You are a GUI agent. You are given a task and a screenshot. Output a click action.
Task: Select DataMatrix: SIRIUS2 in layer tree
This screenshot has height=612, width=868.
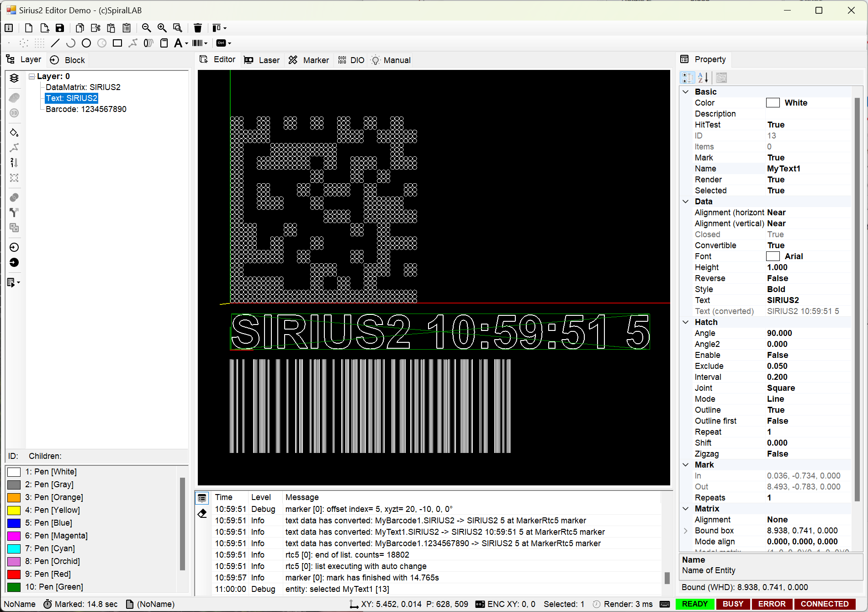[83, 87]
